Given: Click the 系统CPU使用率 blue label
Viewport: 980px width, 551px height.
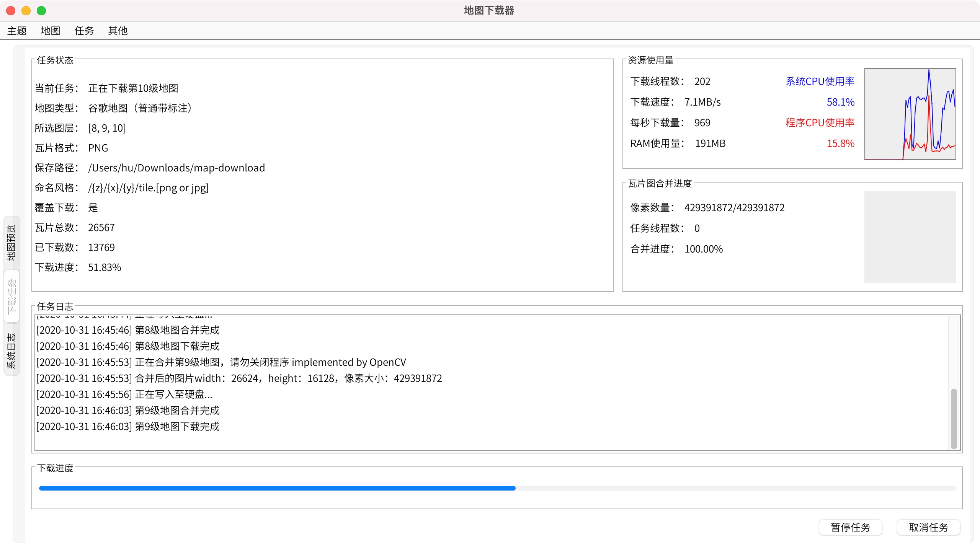Looking at the screenshot, I should point(820,81).
